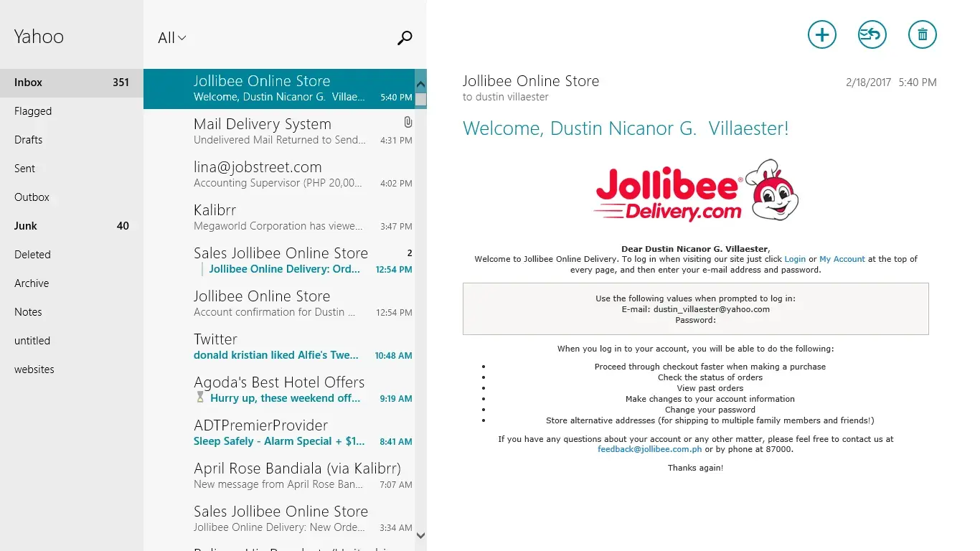Open the Twitter email about Alfie's Tweet
Image resolution: width=980 pixels, height=551 pixels.
[278, 347]
